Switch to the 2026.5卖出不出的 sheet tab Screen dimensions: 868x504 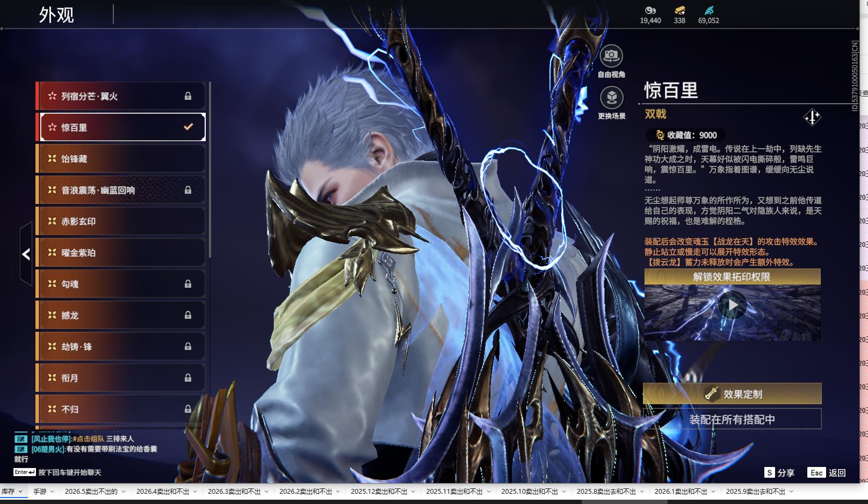pyautogui.click(x=91, y=492)
